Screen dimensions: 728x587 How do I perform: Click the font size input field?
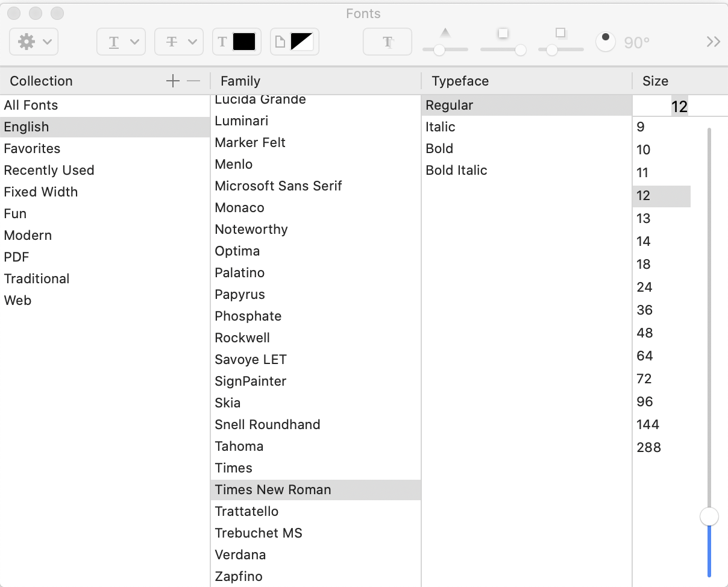(680, 107)
